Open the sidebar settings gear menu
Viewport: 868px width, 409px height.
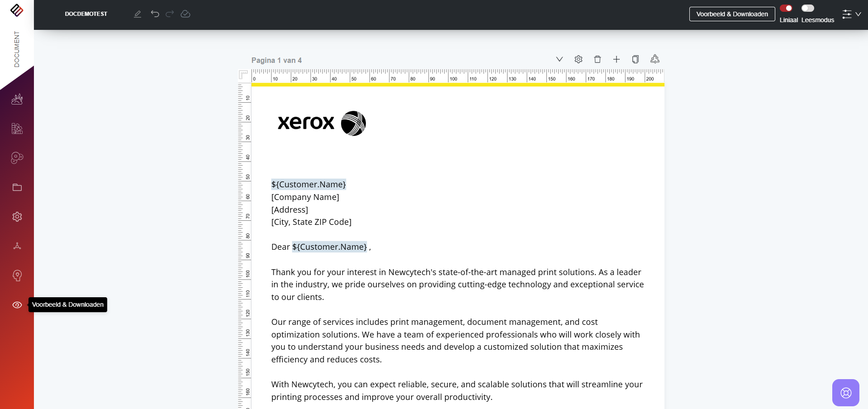tap(17, 217)
